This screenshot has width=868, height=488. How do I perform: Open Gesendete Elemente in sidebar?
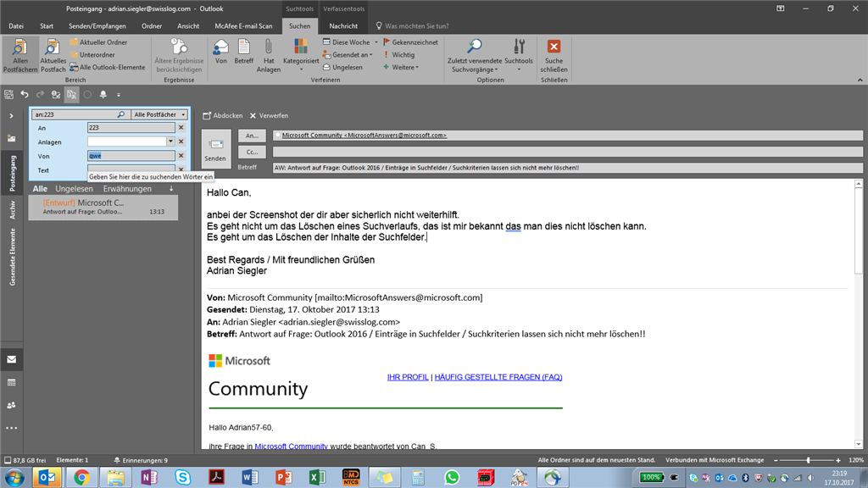click(x=12, y=257)
